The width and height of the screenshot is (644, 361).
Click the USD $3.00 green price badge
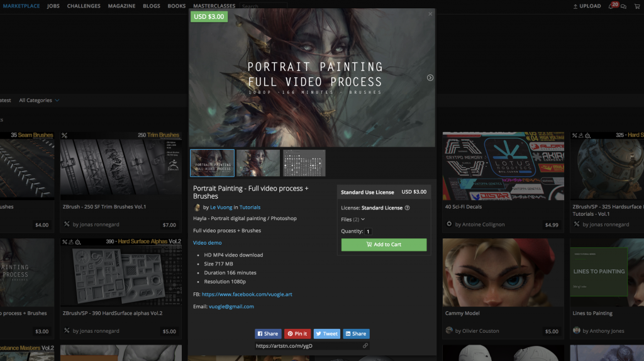[209, 17]
